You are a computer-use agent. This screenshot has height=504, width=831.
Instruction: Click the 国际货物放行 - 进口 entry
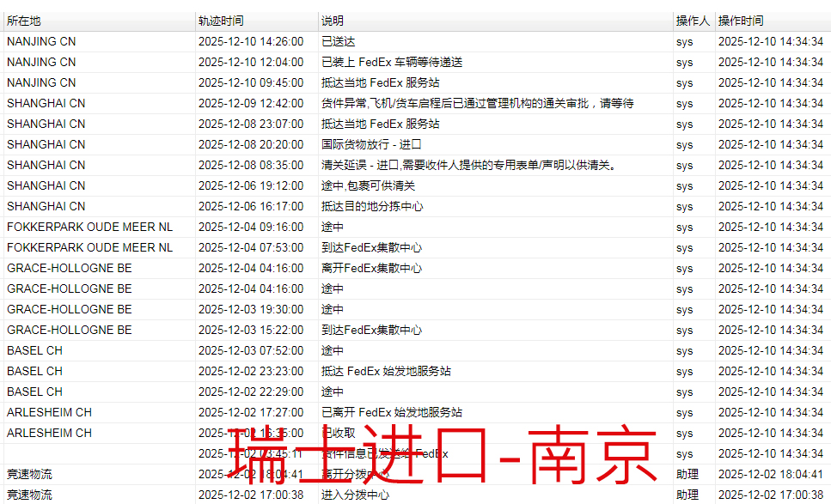click(x=371, y=144)
